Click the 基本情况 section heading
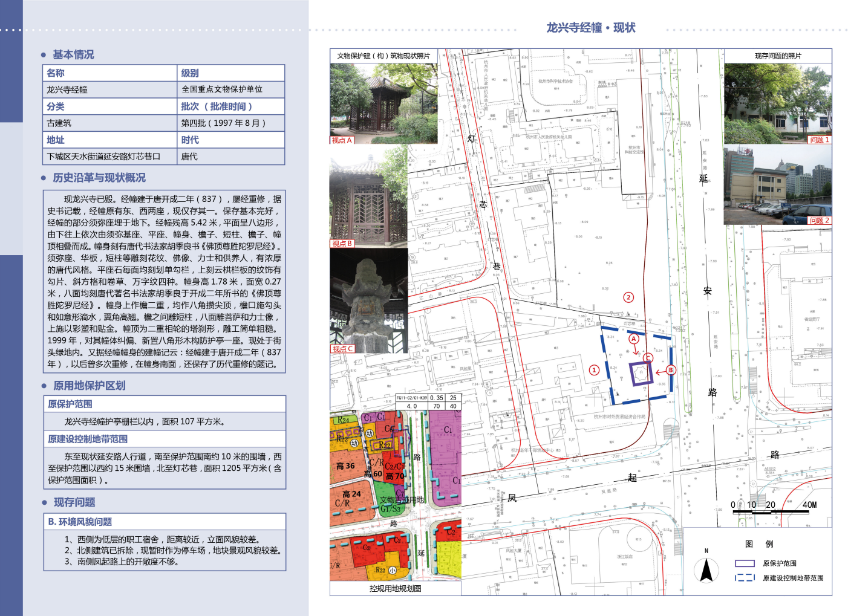 [x=73, y=54]
